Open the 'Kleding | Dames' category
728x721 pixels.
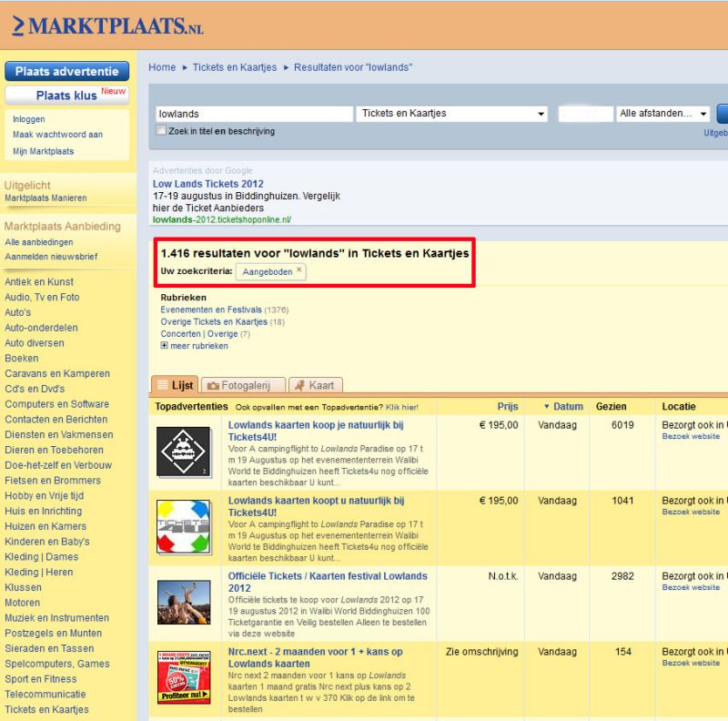click(41, 556)
